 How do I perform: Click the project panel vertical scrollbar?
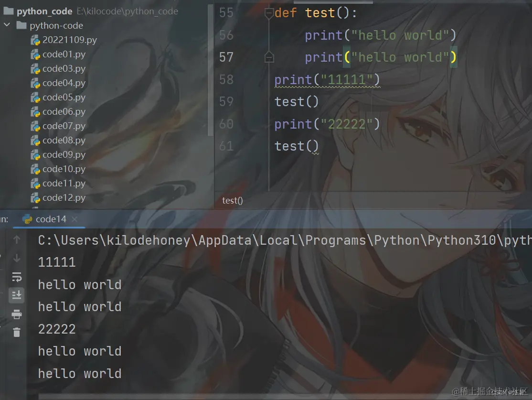click(x=211, y=71)
